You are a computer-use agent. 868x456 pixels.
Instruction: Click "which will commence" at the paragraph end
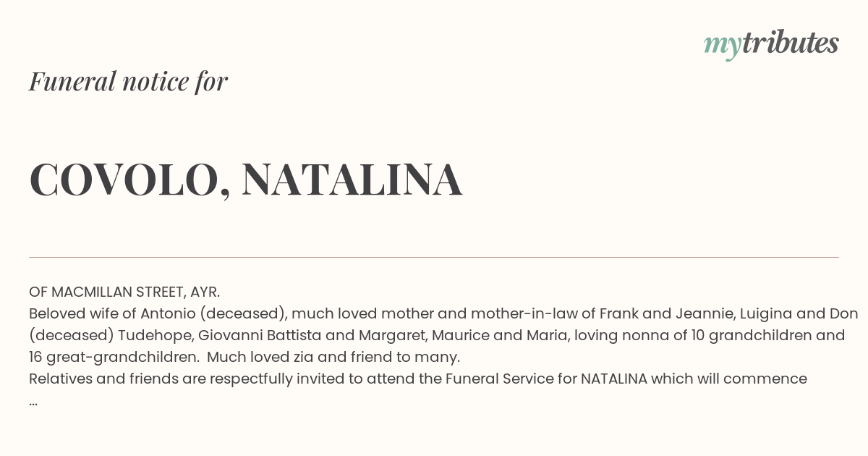pyautogui.click(x=729, y=379)
